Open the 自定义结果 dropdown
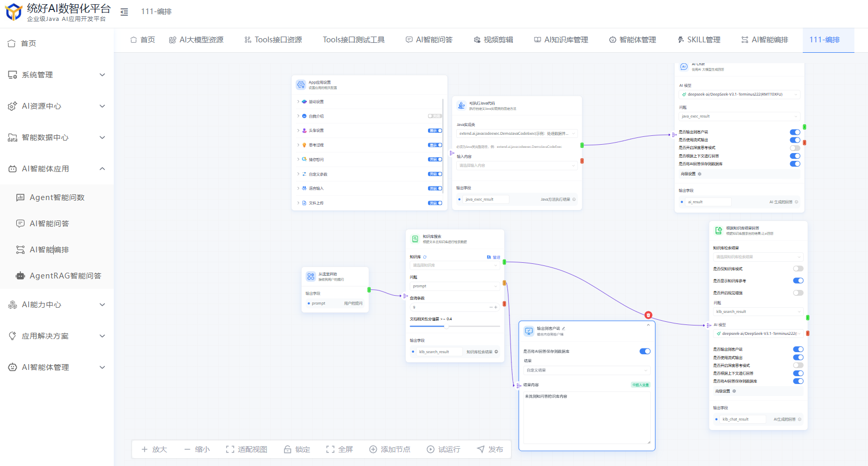Image resolution: width=868 pixels, height=466 pixels. (587, 370)
